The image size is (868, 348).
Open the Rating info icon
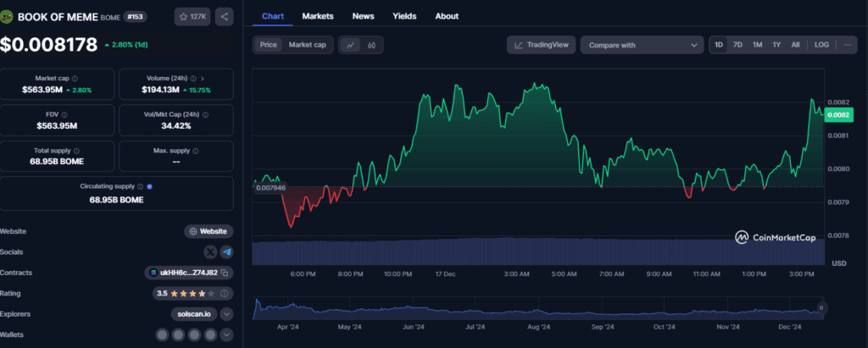coord(224,293)
